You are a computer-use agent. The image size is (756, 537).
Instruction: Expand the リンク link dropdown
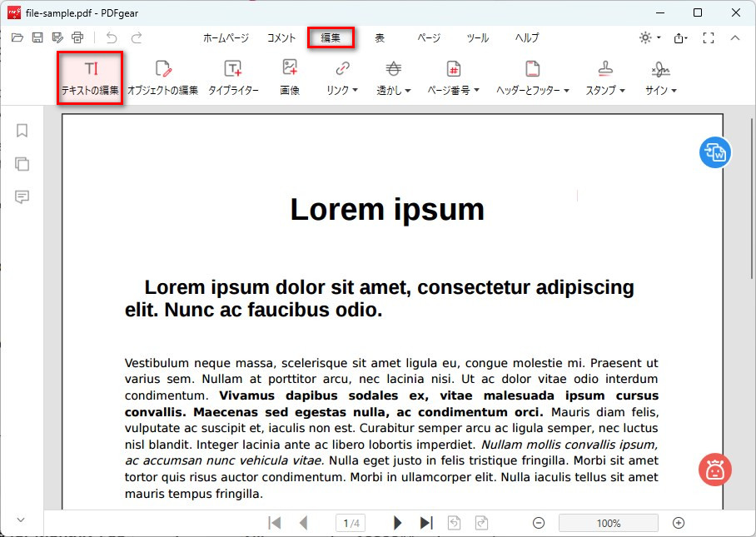tap(342, 77)
